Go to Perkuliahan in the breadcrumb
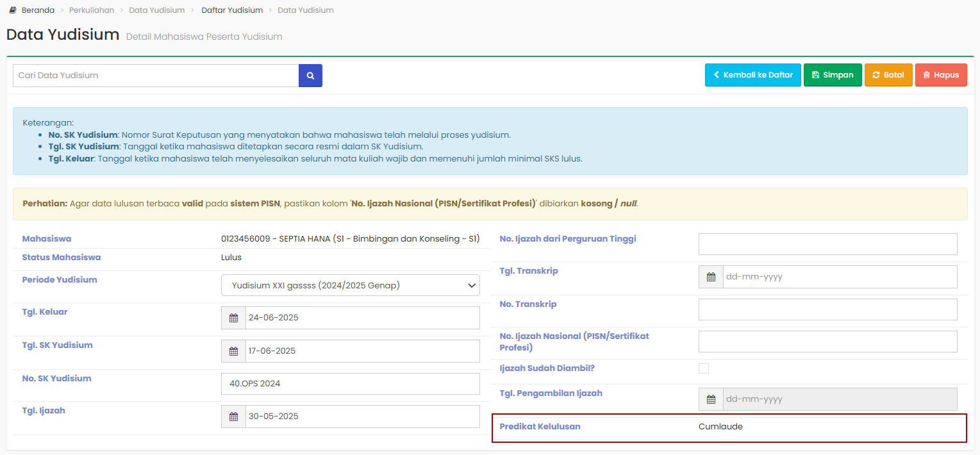 point(92,10)
